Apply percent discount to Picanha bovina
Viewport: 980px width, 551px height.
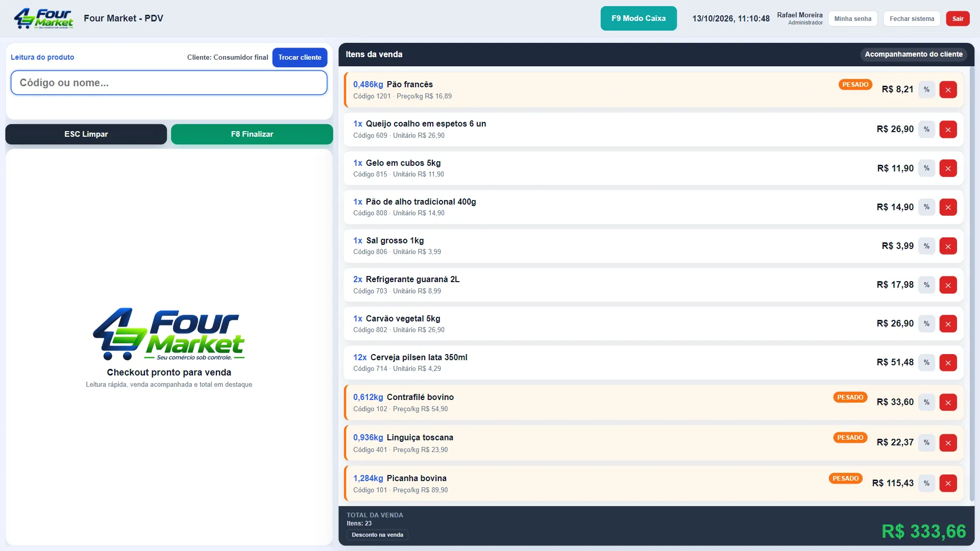[926, 483]
